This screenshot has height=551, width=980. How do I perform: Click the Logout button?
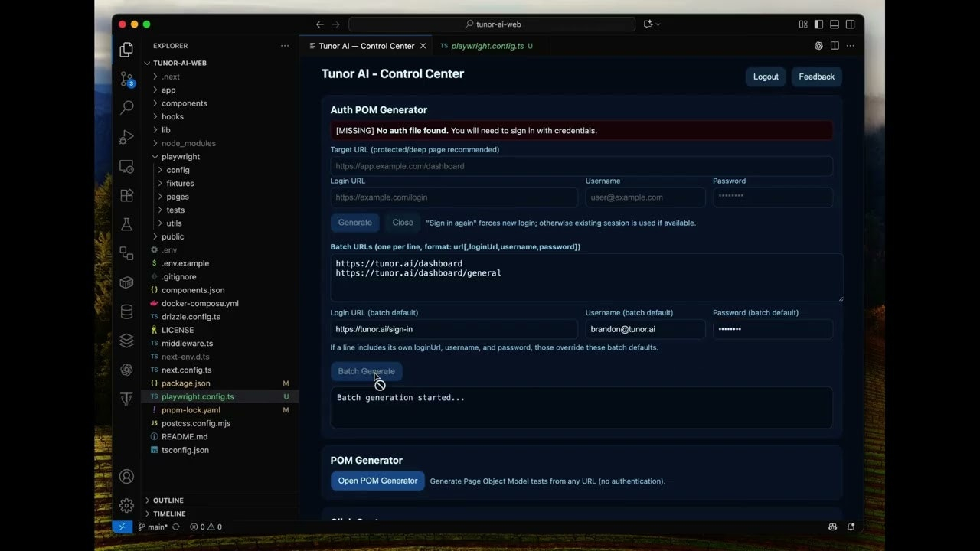pyautogui.click(x=765, y=77)
